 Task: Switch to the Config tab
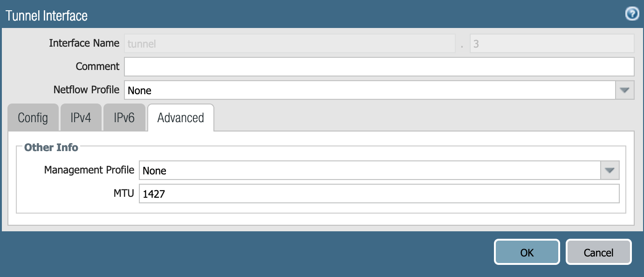(x=33, y=118)
